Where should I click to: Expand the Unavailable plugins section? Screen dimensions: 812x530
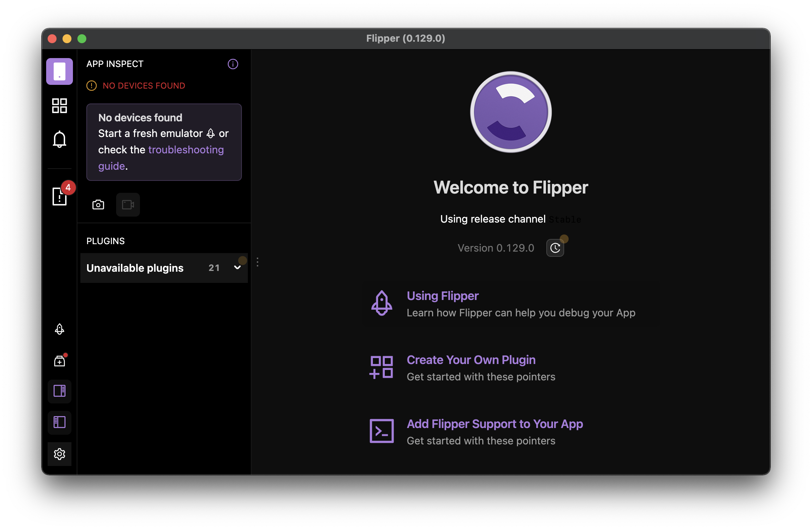click(135, 268)
